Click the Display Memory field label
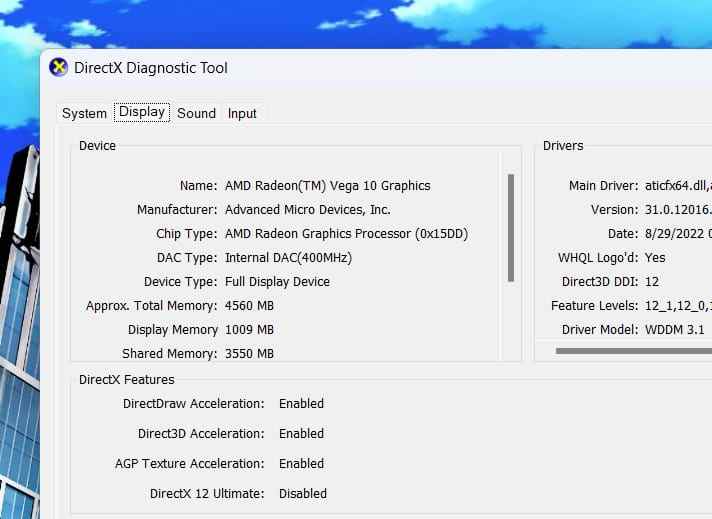The image size is (712, 519). coord(173,330)
